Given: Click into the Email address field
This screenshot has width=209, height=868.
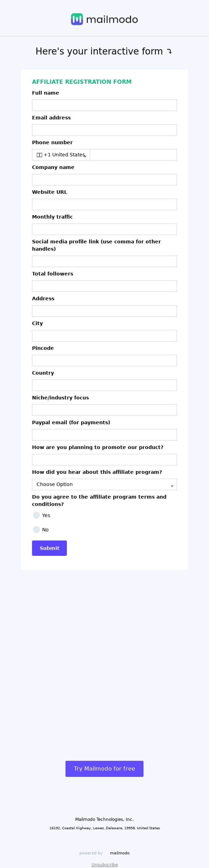Looking at the screenshot, I should pyautogui.click(x=104, y=130).
